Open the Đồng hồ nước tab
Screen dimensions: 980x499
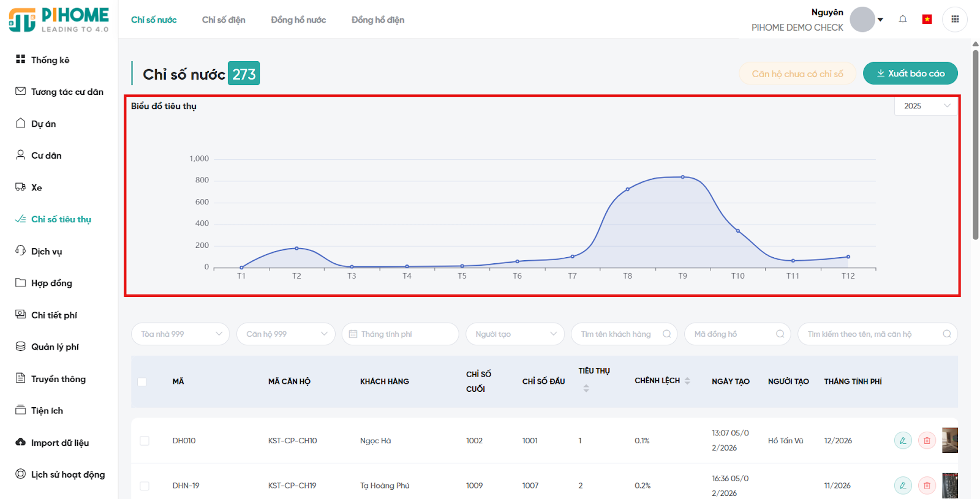pos(298,20)
